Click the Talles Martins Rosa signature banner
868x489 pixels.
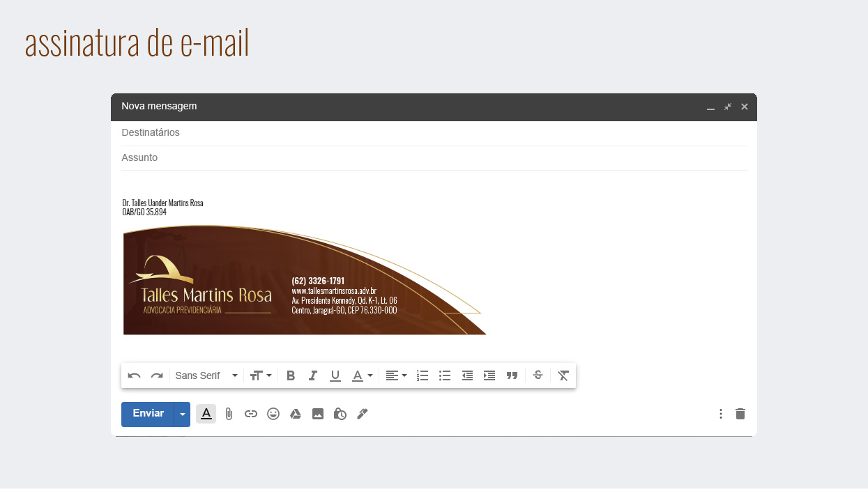305,280
